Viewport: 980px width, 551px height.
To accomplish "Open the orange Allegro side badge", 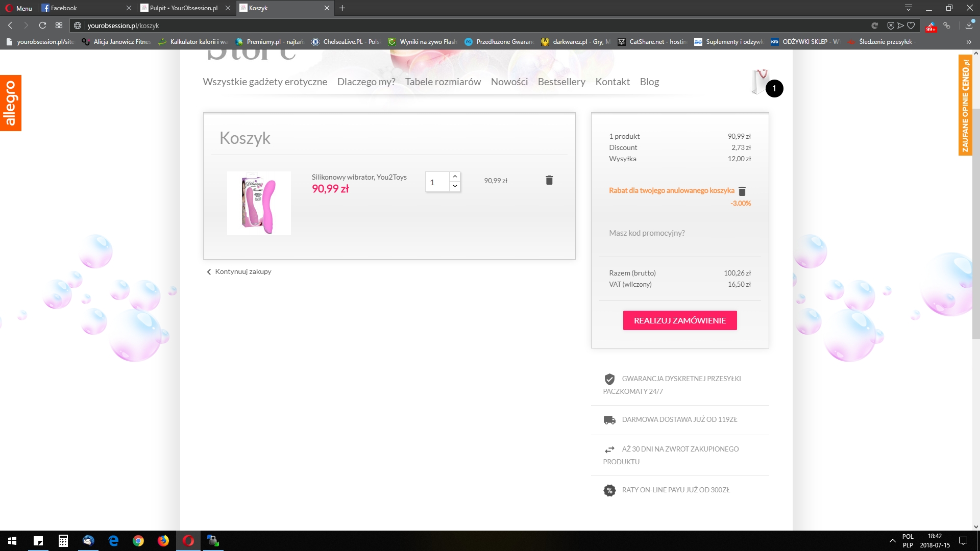I will pyautogui.click(x=10, y=103).
